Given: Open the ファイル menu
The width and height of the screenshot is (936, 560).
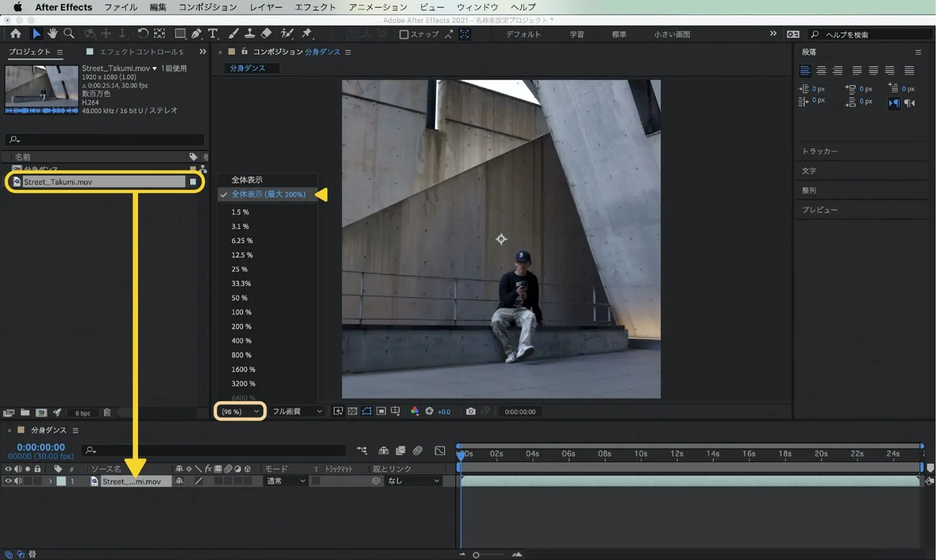Looking at the screenshot, I should click(121, 7).
